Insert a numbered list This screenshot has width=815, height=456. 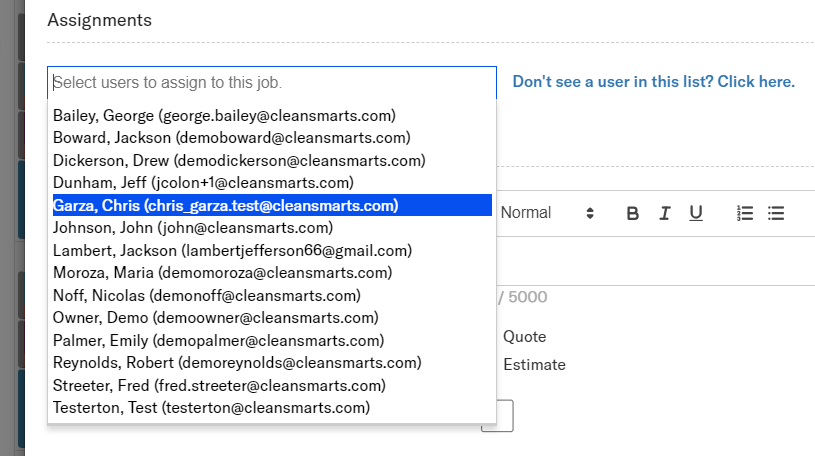coord(744,213)
